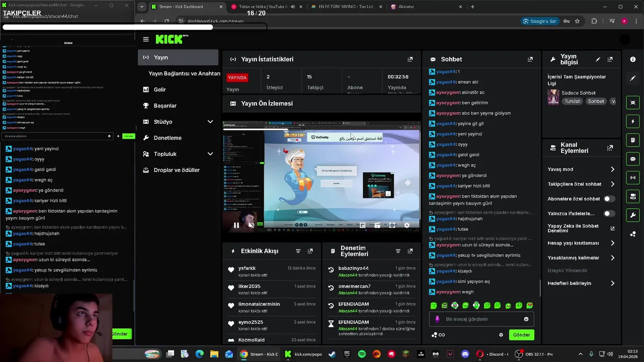Edit stream info with the pencil icon

pos(598,59)
